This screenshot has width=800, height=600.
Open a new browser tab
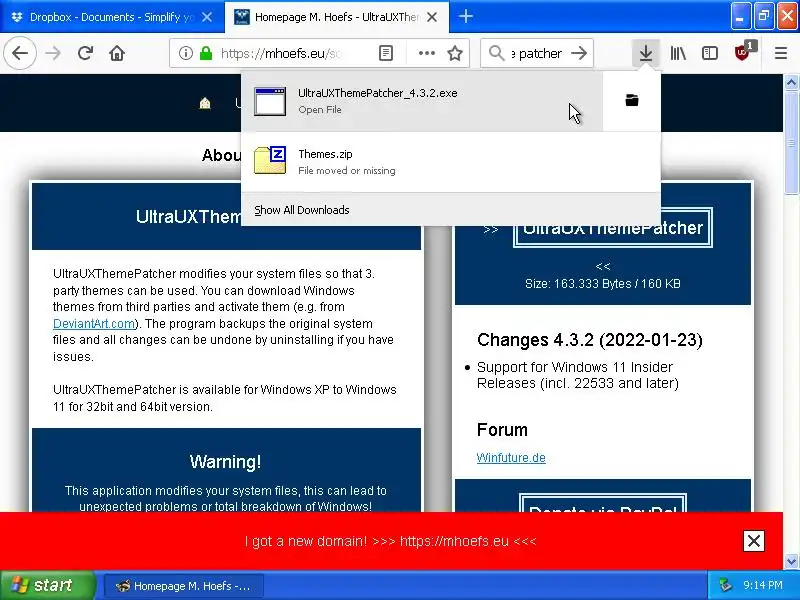coord(465,17)
